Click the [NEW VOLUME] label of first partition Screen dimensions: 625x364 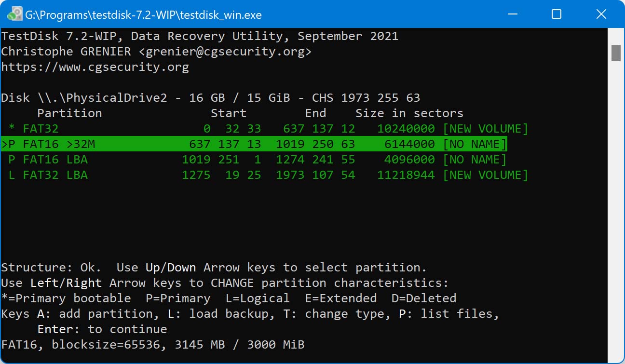(485, 129)
